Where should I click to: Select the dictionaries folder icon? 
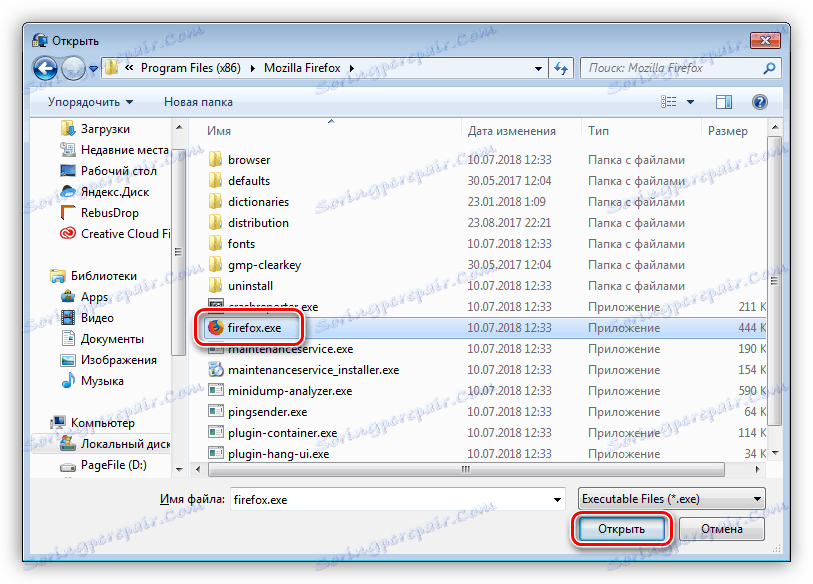215,202
